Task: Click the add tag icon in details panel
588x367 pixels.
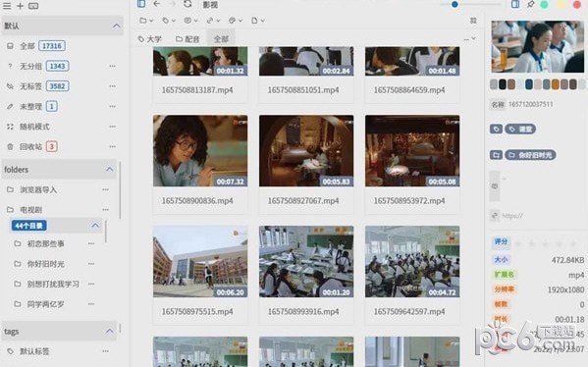Action: pyautogui.click(x=496, y=129)
